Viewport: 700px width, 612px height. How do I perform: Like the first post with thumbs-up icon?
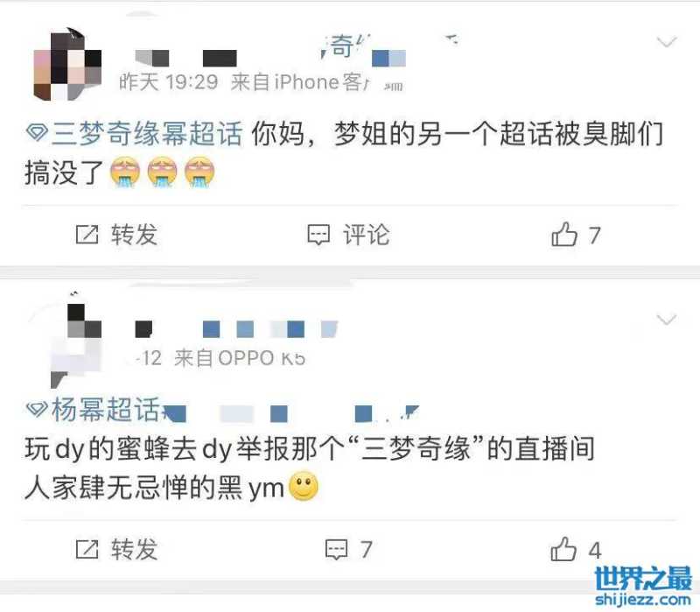pos(564,234)
